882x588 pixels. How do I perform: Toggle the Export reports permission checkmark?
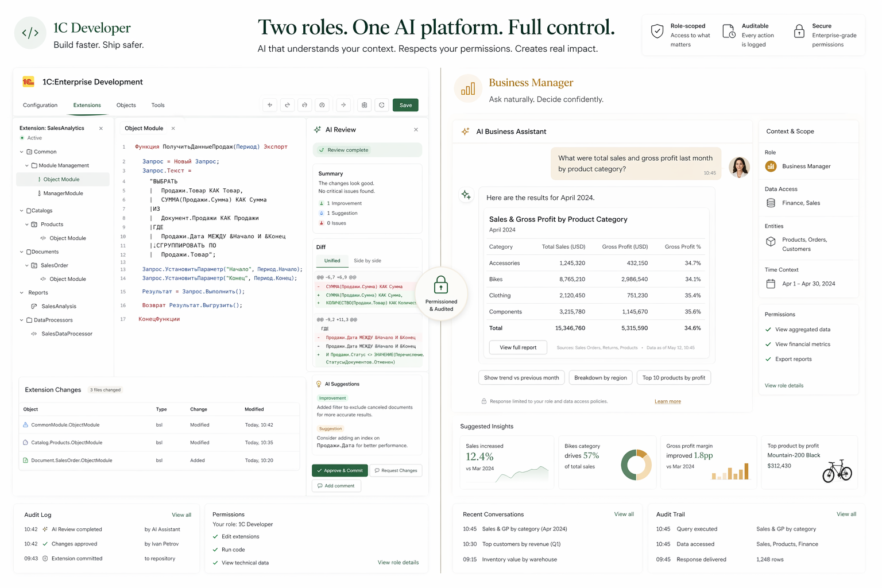point(768,359)
